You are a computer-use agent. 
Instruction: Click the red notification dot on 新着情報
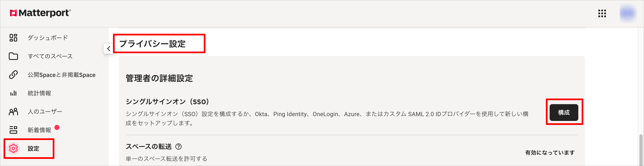57,127
